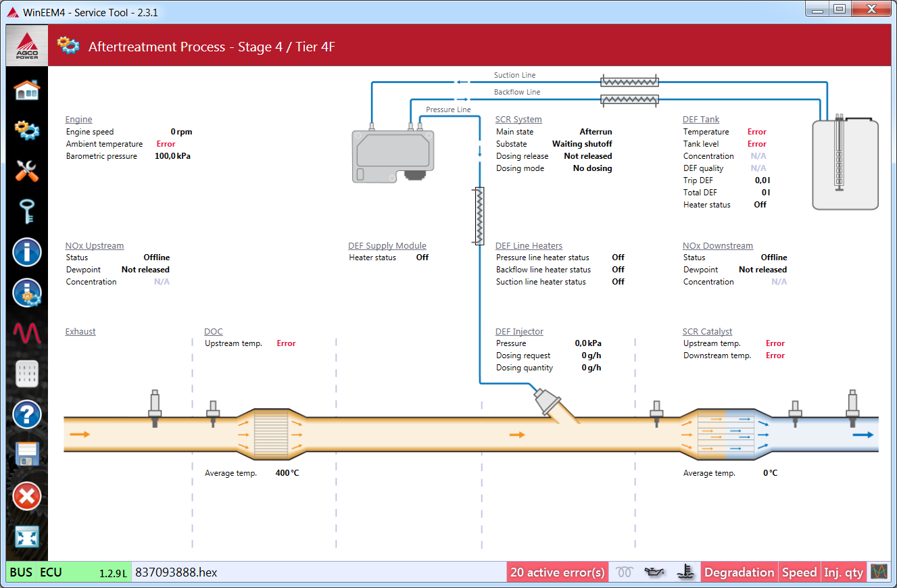Open the graph icon in status bar
Image resolution: width=897 pixels, height=588 pixels.
pos(879,572)
